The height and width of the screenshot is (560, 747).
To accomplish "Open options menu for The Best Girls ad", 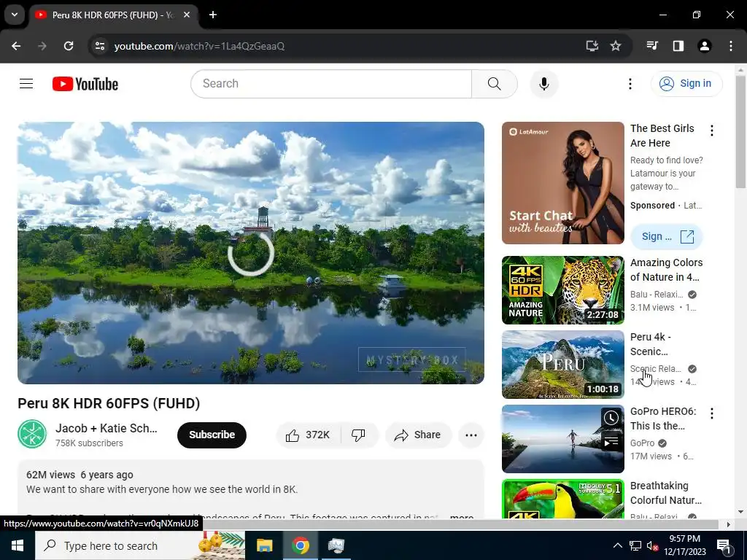I will 712,131.
